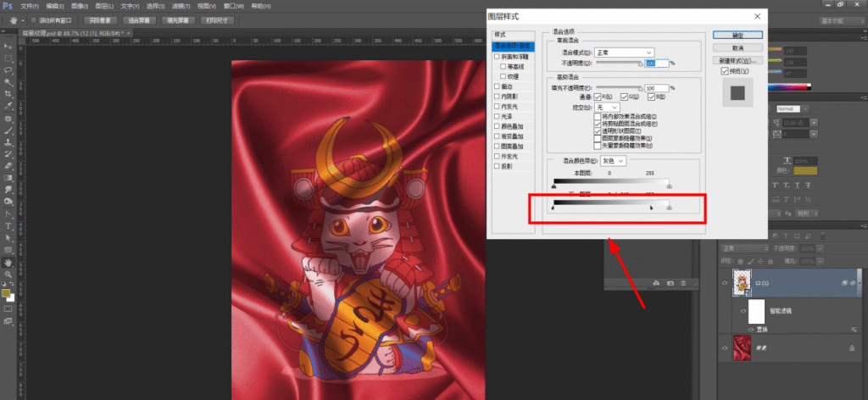Select the Zoom tool

click(x=8, y=275)
